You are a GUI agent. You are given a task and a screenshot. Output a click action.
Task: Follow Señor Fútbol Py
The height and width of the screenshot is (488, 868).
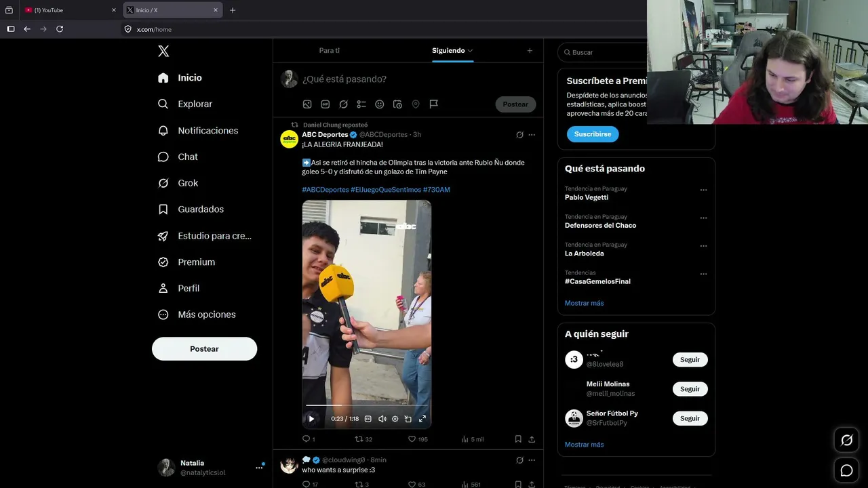click(690, 418)
